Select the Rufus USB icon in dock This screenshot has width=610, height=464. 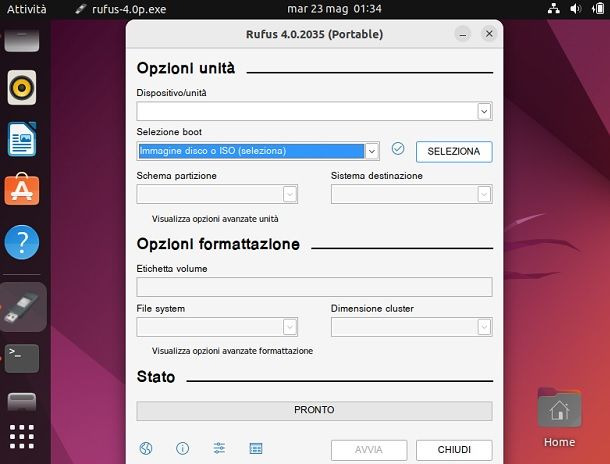[x=23, y=307]
